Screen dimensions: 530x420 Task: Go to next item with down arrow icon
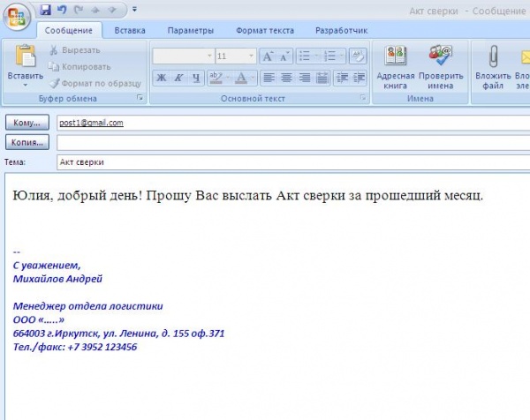pos(112,10)
